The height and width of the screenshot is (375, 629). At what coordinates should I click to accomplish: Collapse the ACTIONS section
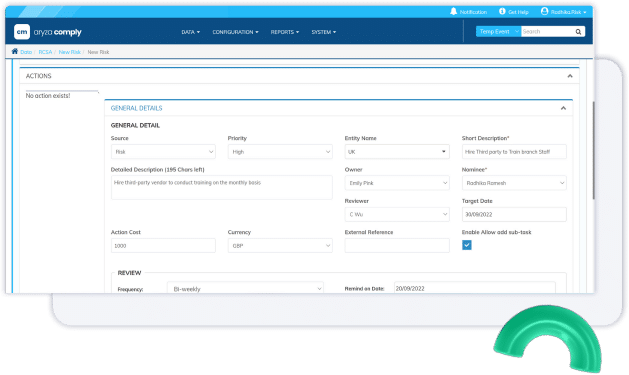(570, 76)
